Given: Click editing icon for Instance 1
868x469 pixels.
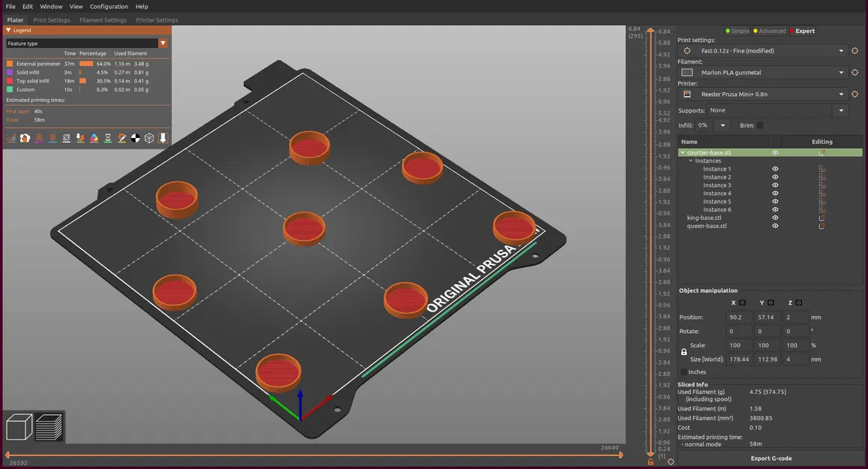Looking at the screenshot, I should tap(822, 169).
